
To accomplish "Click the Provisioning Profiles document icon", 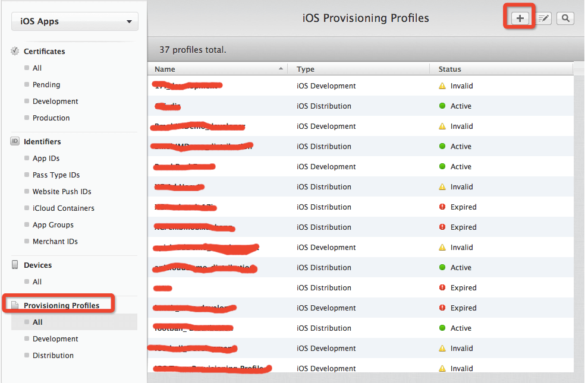I will (x=15, y=306).
